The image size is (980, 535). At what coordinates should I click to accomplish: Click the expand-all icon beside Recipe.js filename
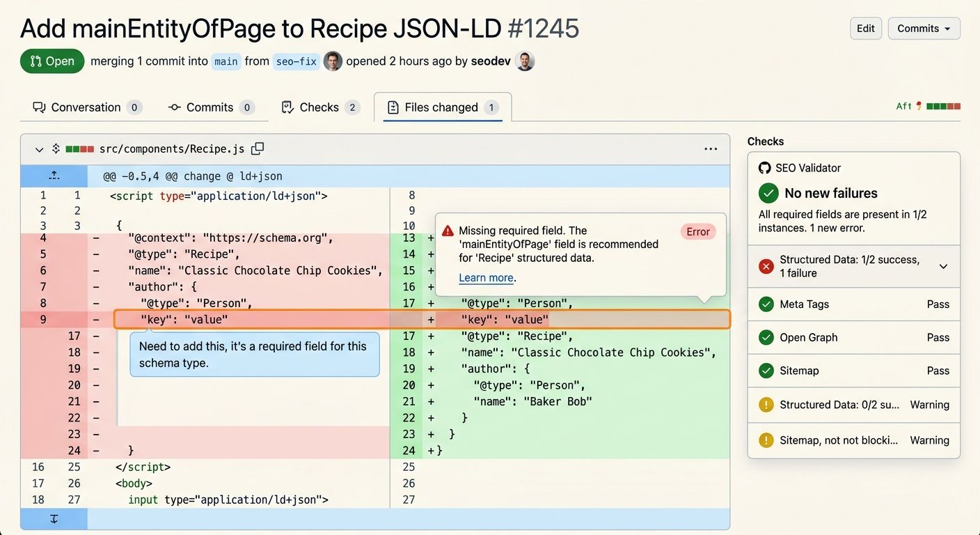pos(56,149)
